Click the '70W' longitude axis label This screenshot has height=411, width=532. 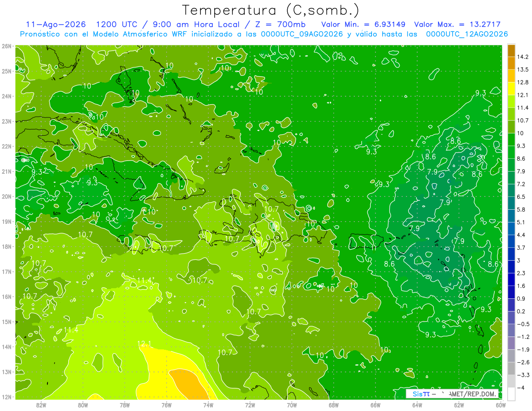point(292,405)
